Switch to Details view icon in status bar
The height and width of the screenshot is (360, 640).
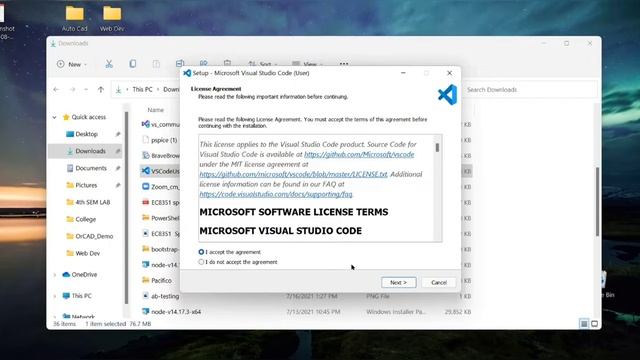[584, 324]
